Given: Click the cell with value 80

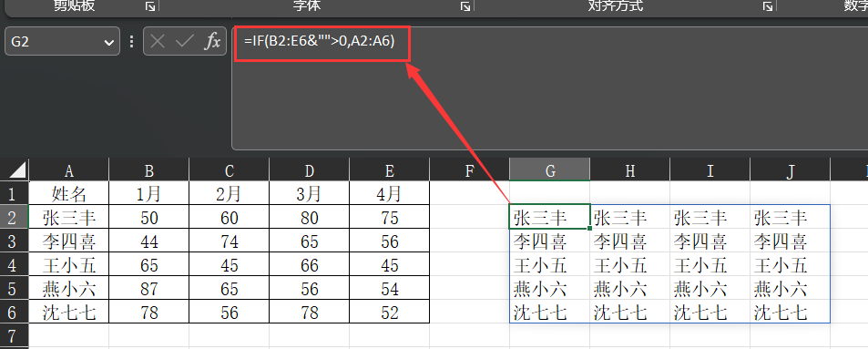Looking at the screenshot, I should pyautogui.click(x=310, y=217).
